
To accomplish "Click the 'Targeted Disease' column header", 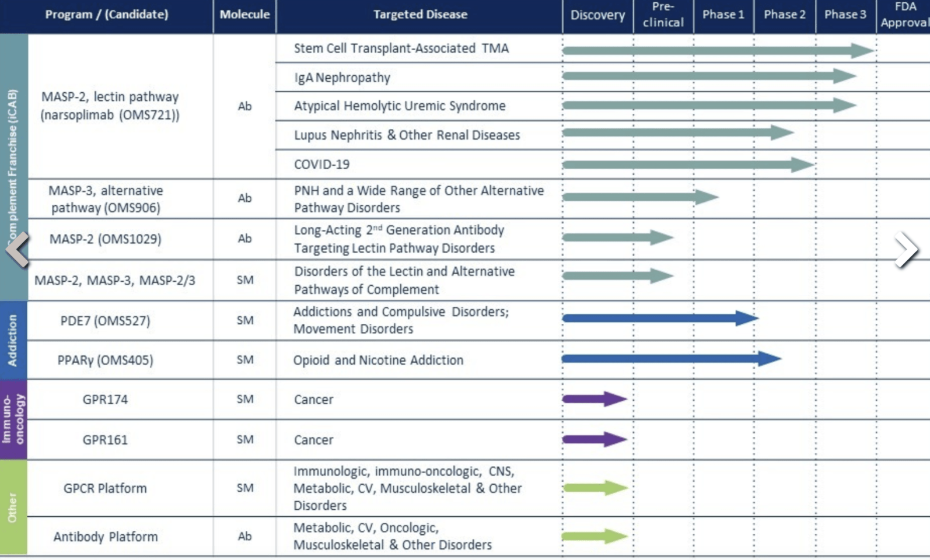I will [x=420, y=15].
